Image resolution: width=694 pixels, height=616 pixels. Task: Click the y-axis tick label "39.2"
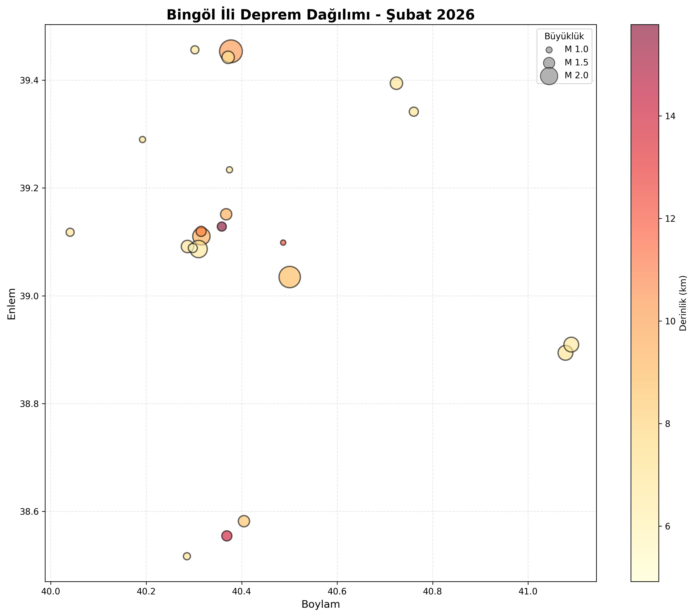[x=29, y=188]
